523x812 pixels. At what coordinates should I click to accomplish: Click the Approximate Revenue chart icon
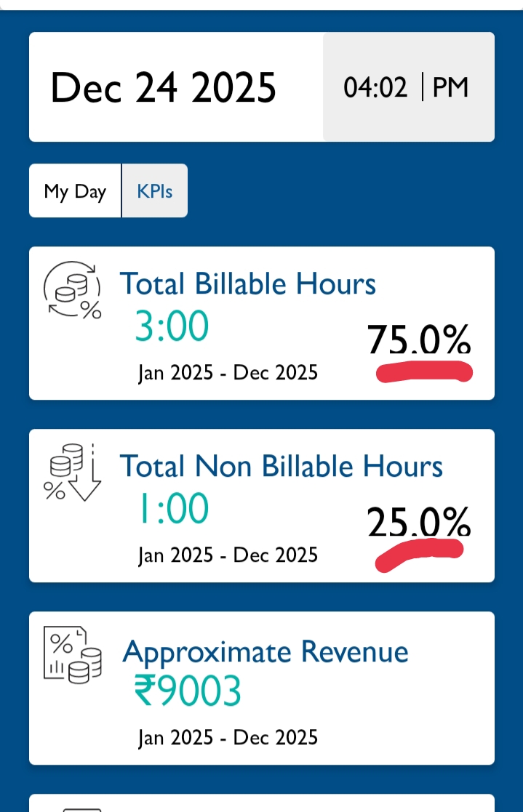(72, 655)
